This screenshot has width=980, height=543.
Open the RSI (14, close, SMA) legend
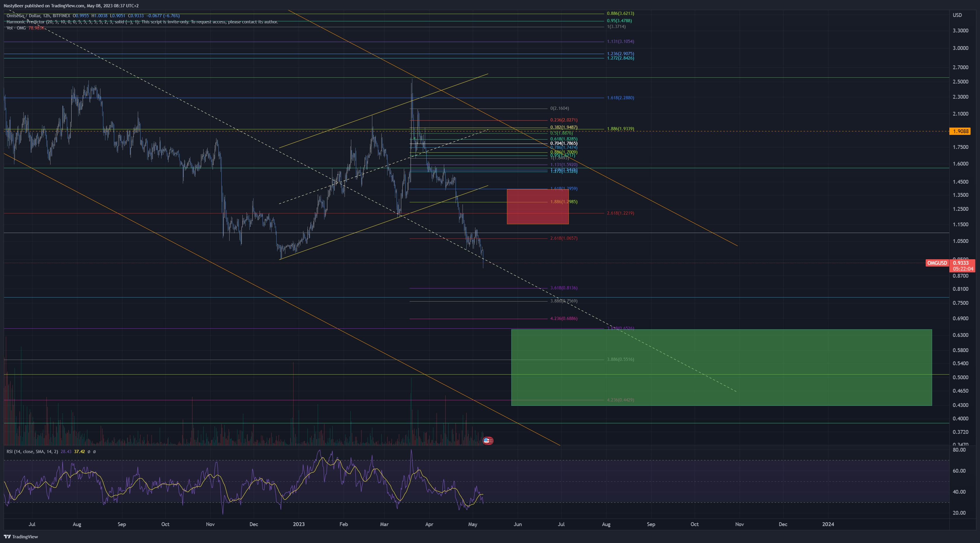(x=32, y=452)
